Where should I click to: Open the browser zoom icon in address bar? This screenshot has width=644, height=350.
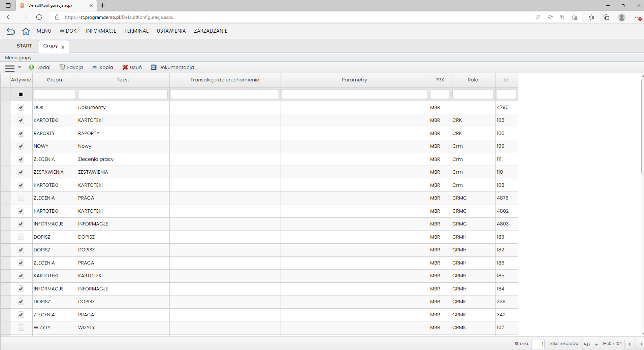click(x=562, y=17)
